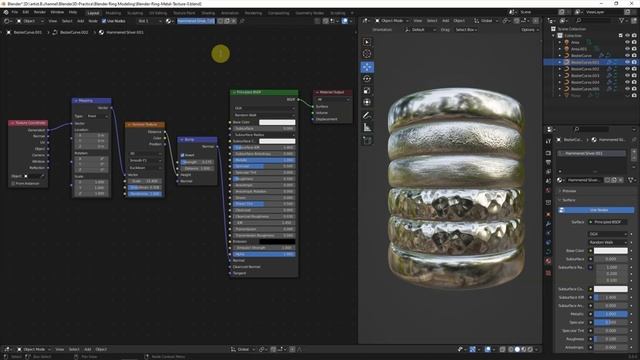
Task: Open the Render properties tab
Action: pos(548,153)
